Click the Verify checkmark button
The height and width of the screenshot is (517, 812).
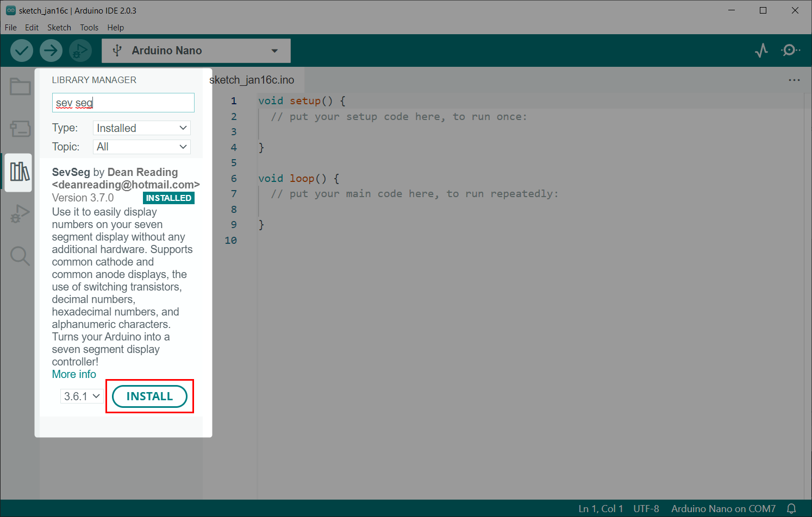tap(22, 51)
